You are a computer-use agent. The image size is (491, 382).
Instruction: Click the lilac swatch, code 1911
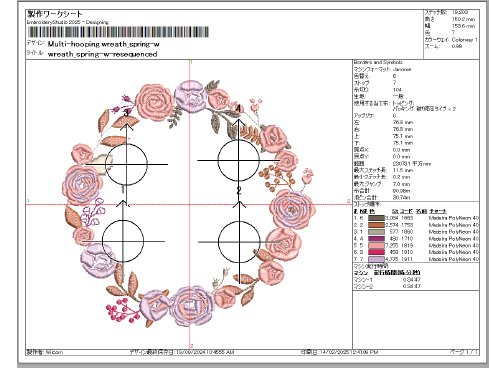pos(376,259)
